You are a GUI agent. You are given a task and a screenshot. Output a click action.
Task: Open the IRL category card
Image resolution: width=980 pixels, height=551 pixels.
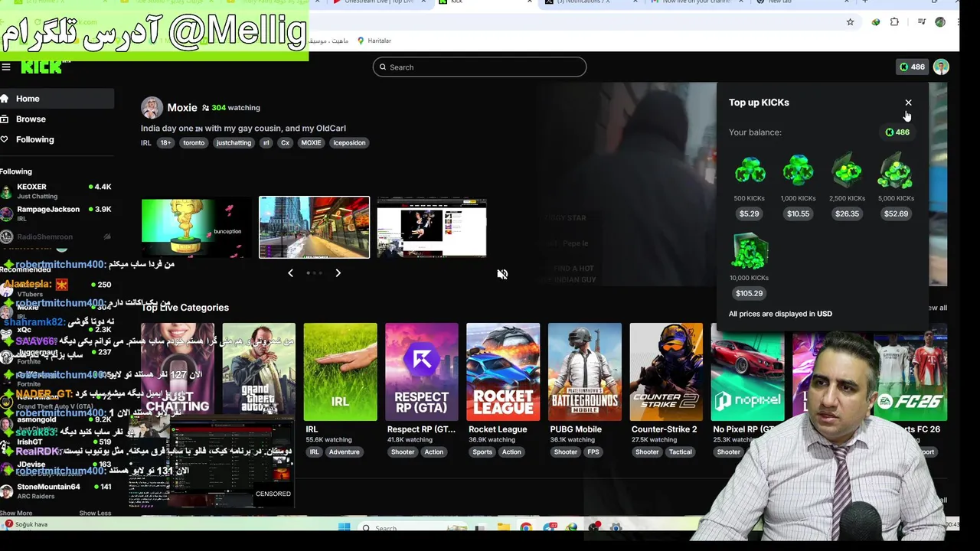[x=340, y=372]
